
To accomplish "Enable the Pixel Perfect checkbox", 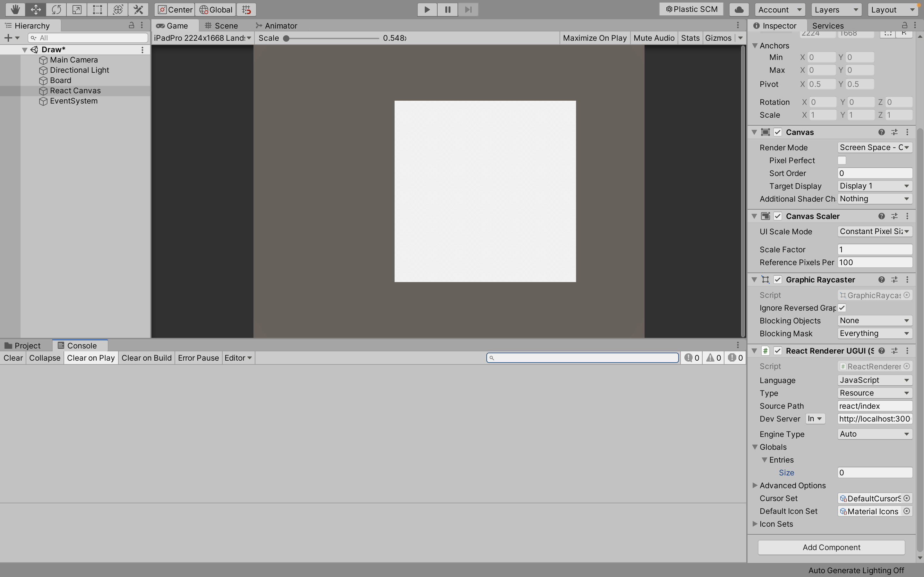I will pyautogui.click(x=842, y=160).
